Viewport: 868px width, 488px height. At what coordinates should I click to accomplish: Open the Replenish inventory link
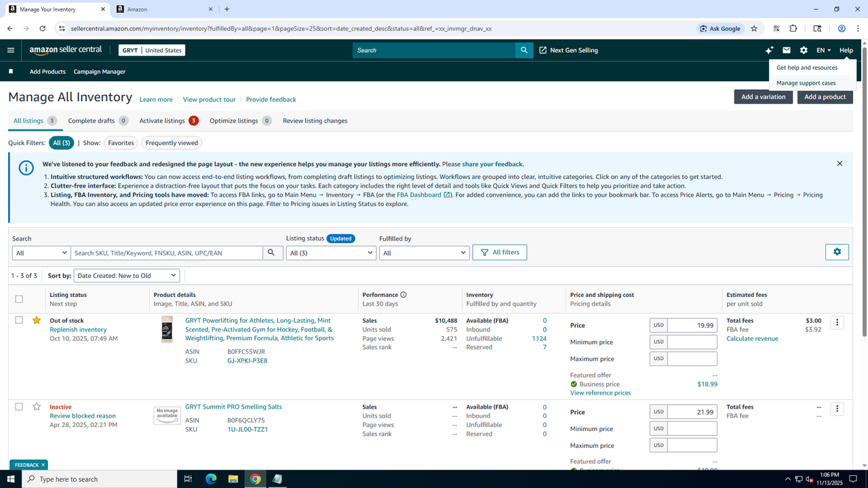78,330
